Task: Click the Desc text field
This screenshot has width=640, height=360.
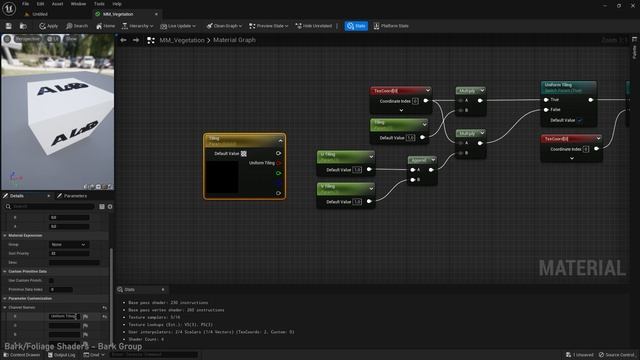Action: (x=74, y=262)
